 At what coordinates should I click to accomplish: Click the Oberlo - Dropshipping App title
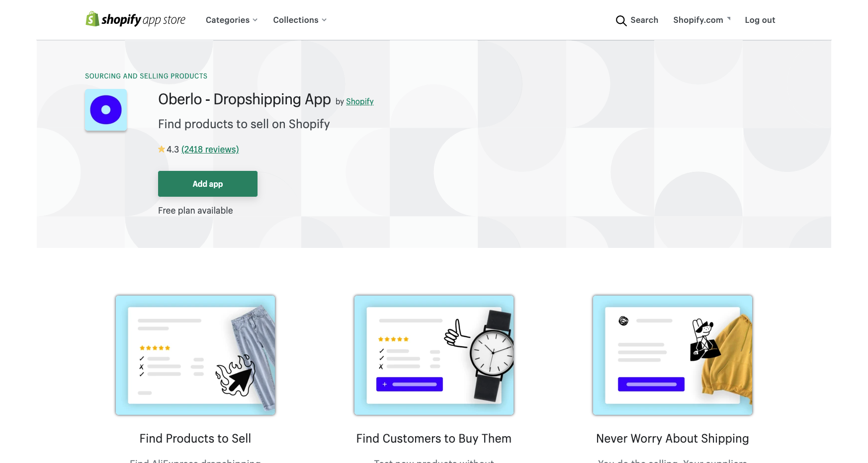point(245,99)
